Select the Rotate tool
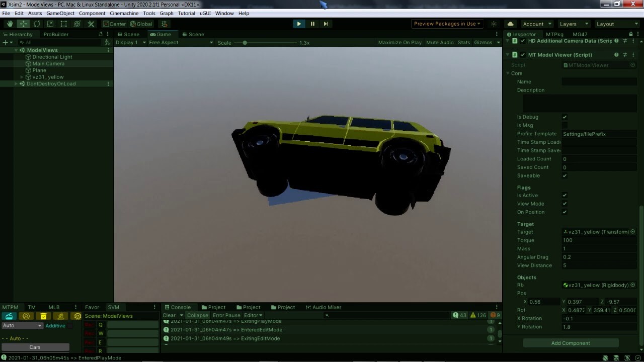644x362 pixels. (37, 24)
